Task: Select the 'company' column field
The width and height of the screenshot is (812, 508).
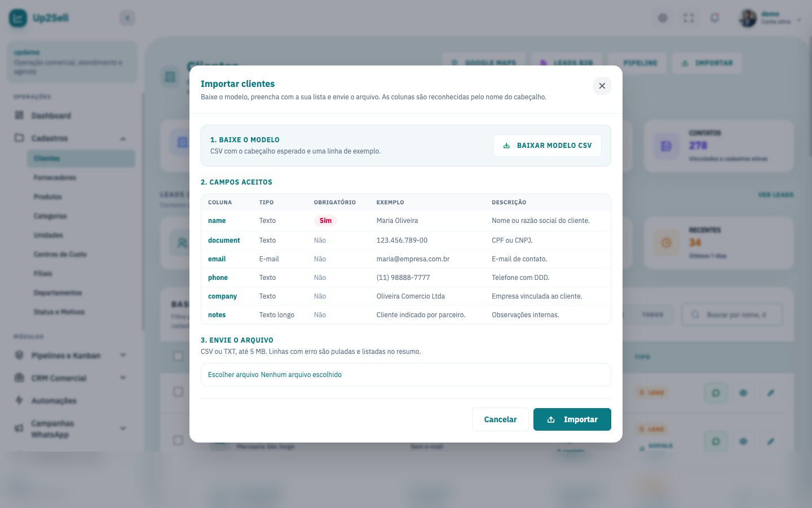Action: [x=222, y=296]
